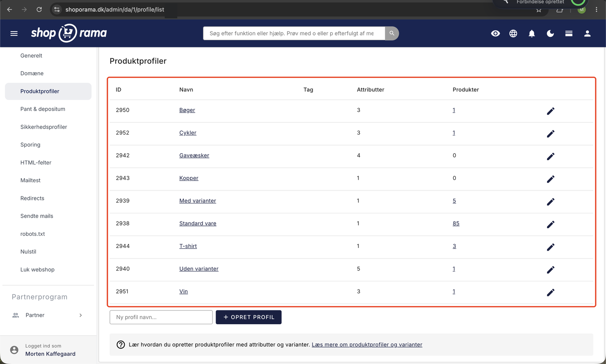This screenshot has width=606, height=364.
Task: Open the globe language icon
Action: [513, 33]
